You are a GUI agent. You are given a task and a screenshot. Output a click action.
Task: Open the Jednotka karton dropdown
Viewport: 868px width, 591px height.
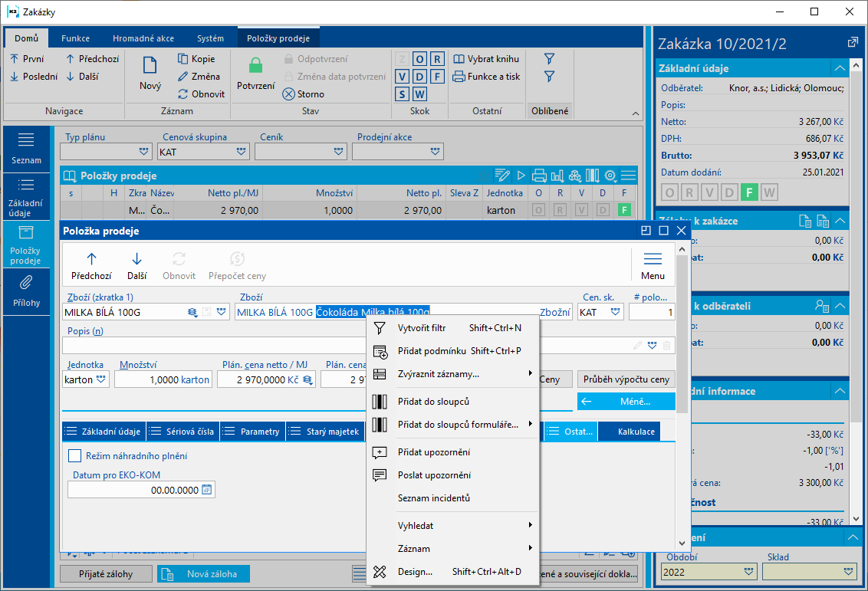(100, 379)
